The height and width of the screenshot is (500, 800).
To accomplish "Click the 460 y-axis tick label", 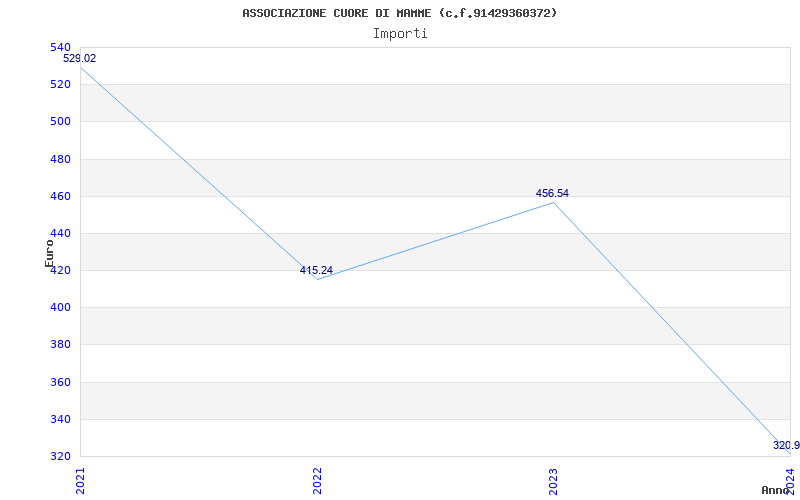I will tap(60, 196).
